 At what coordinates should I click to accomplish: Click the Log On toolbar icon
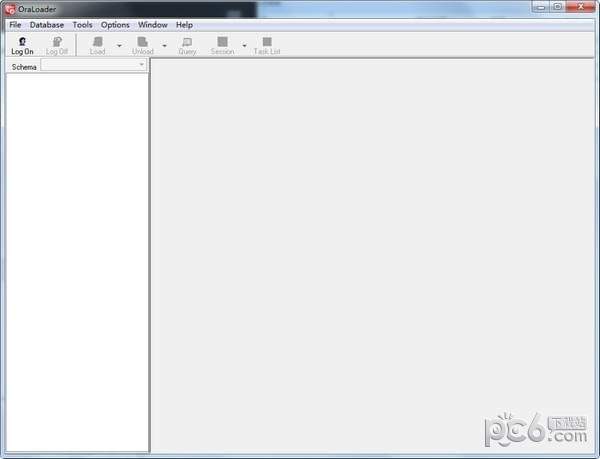(22, 45)
